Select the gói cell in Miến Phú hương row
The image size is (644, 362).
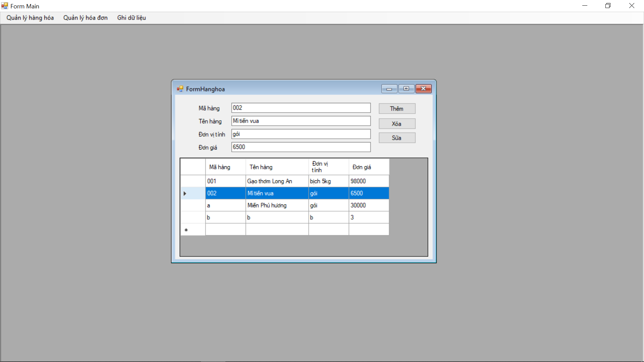[x=329, y=205]
